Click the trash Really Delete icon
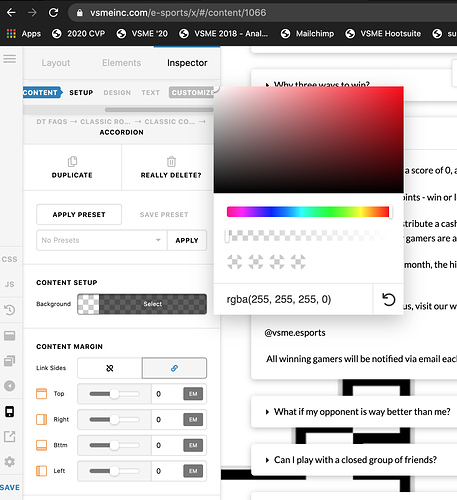Viewport: 457px width, 500px height. [171, 162]
